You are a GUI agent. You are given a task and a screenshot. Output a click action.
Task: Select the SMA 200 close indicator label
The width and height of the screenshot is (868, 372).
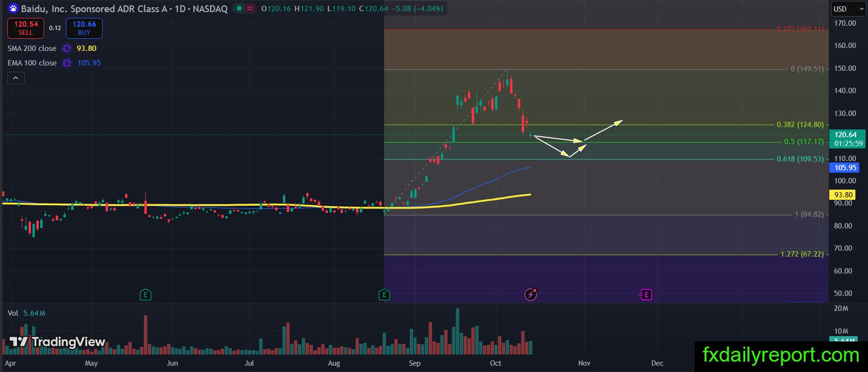[x=32, y=49]
